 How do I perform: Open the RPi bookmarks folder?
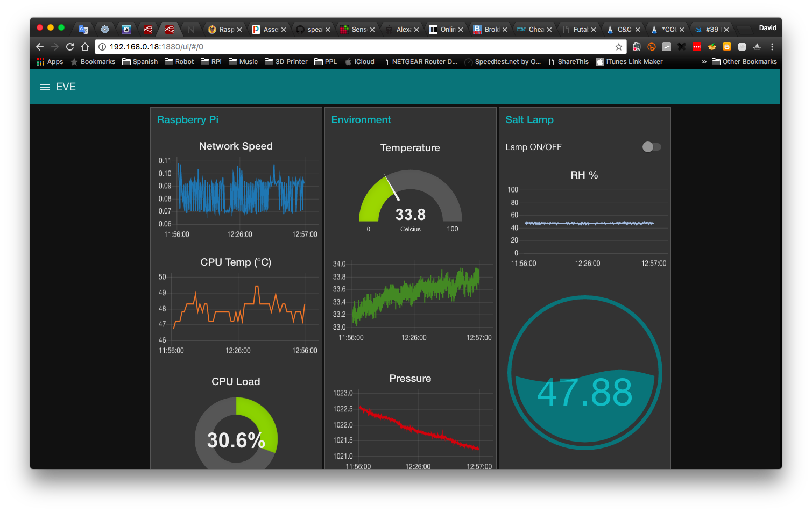click(211, 62)
